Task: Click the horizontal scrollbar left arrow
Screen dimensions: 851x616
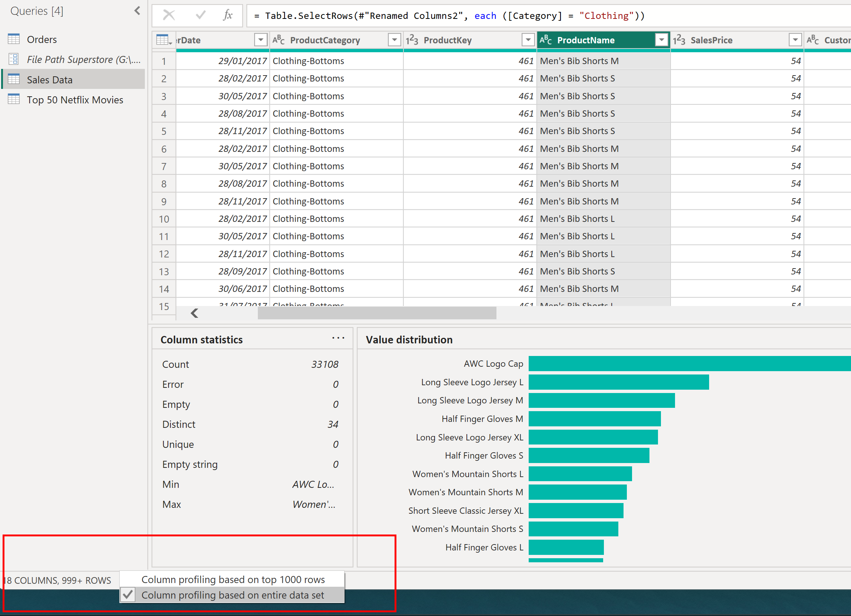Action: [195, 313]
